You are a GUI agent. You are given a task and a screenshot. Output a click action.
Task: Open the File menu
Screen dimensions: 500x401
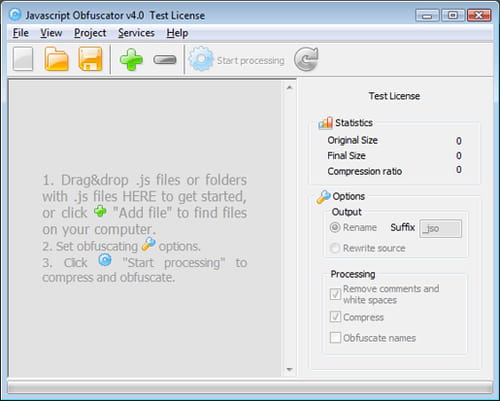[21, 33]
